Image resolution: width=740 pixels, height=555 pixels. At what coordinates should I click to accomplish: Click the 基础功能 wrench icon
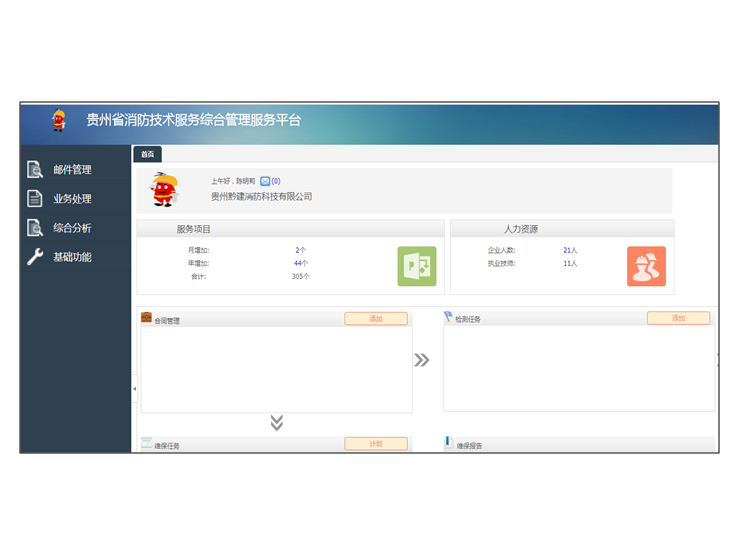(x=34, y=257)
